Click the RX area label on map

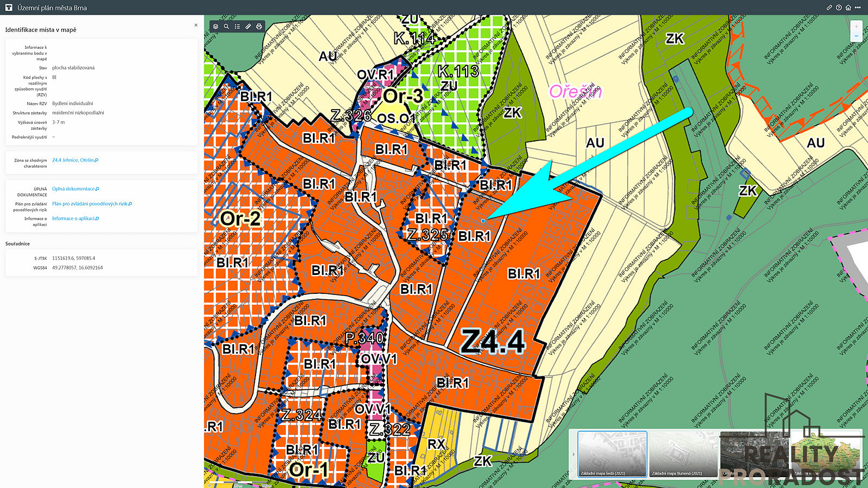436,445
